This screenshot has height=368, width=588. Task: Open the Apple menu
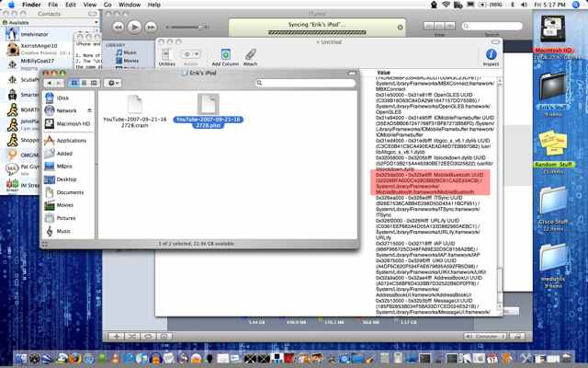coord(11,5)
